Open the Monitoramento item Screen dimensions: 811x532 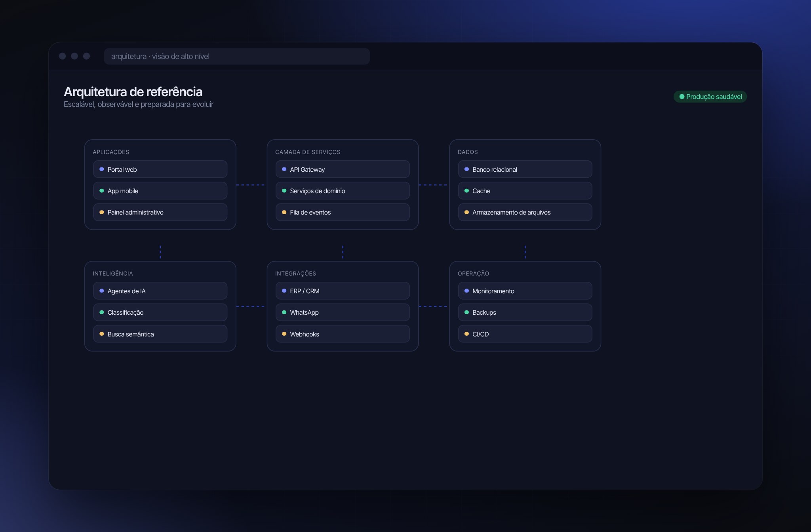pyautogui.click(x=525, y=291)
